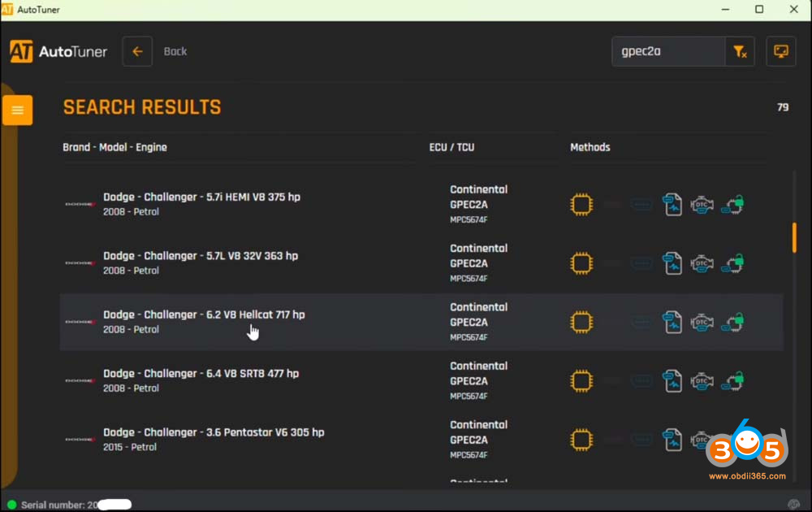Image resolution: width=812 pixels, height=512 pixels.
Task: Click the ECU / TCU column header
Action: 451,147
